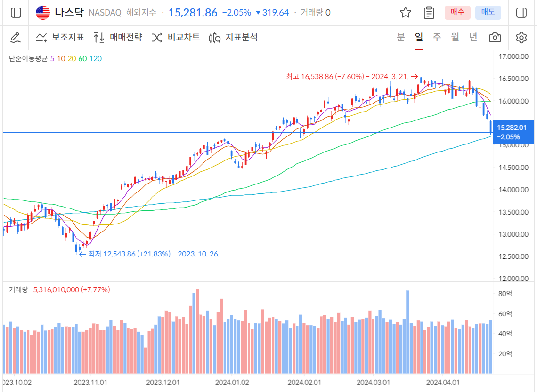The height and width of the screenshot is (392, 537).
Task: Click the −2.05% change in header
Action: [x=236, y=13]
